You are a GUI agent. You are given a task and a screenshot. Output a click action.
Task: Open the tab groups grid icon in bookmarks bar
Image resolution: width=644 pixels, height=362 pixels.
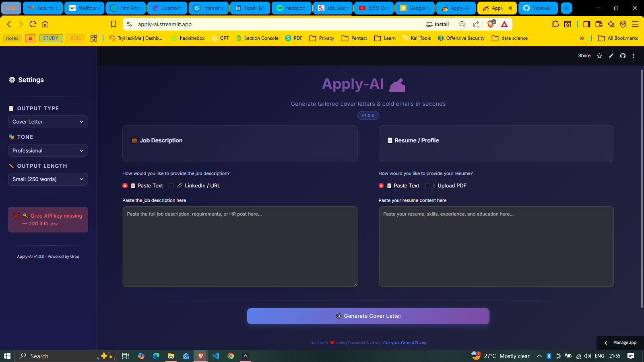point(94,38)
